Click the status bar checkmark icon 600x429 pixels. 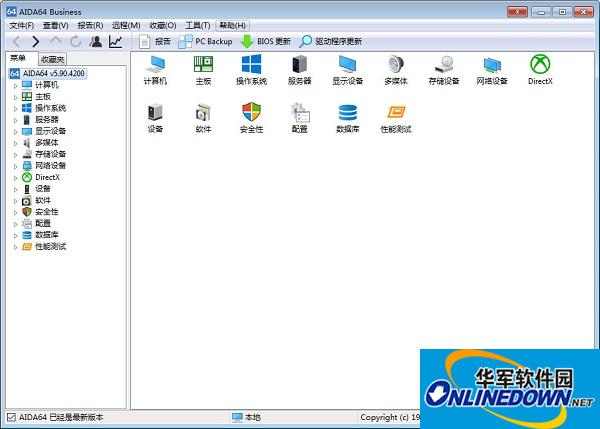11,417
